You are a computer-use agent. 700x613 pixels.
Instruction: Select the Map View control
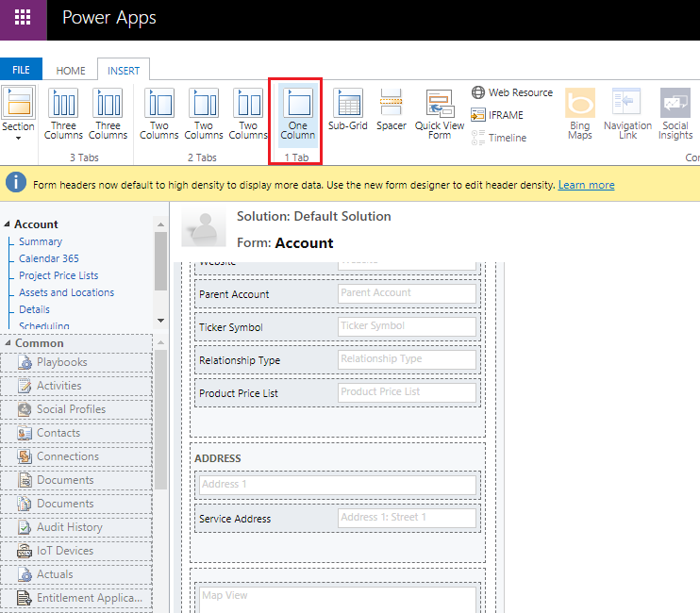(338, 599)
